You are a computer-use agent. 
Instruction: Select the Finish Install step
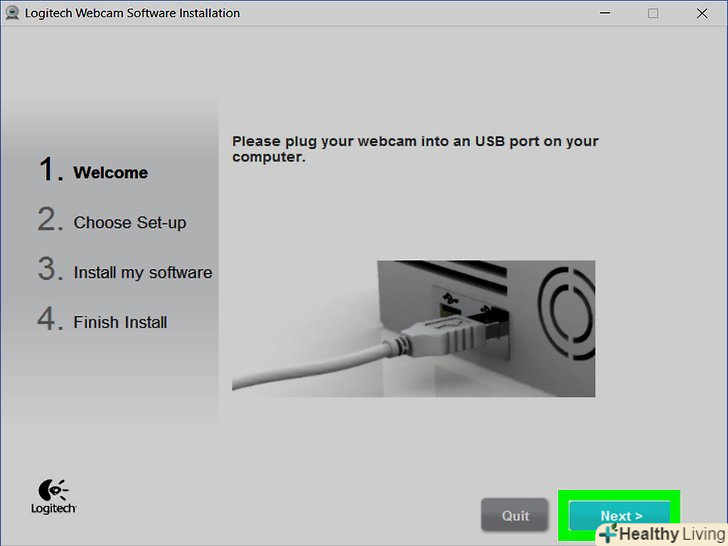pyautogui.click(x=102, y=320)
